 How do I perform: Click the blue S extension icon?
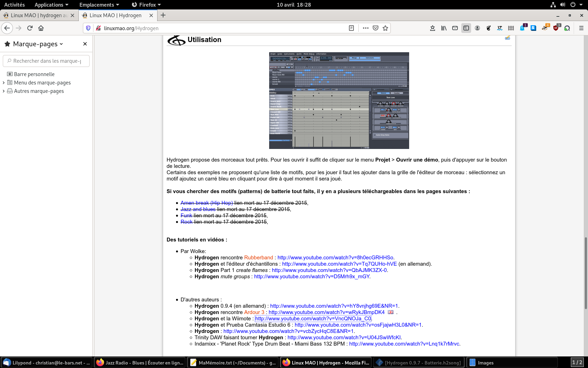533,28
